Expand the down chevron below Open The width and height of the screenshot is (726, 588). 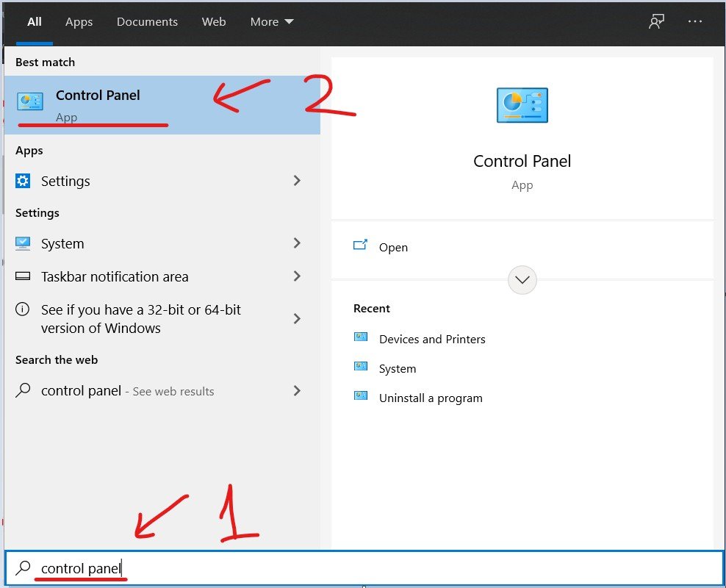pos(522,280)
